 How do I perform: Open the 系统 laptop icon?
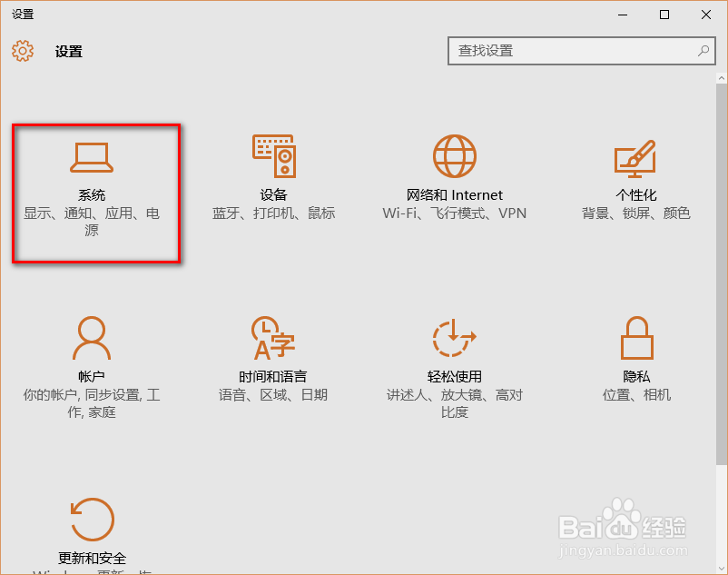[92, 157]
